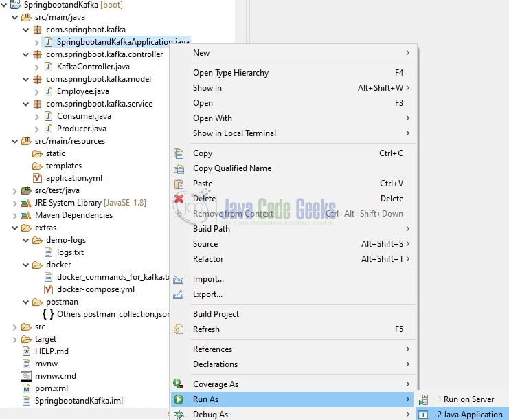Open the Show In submenu

(293, 88)
